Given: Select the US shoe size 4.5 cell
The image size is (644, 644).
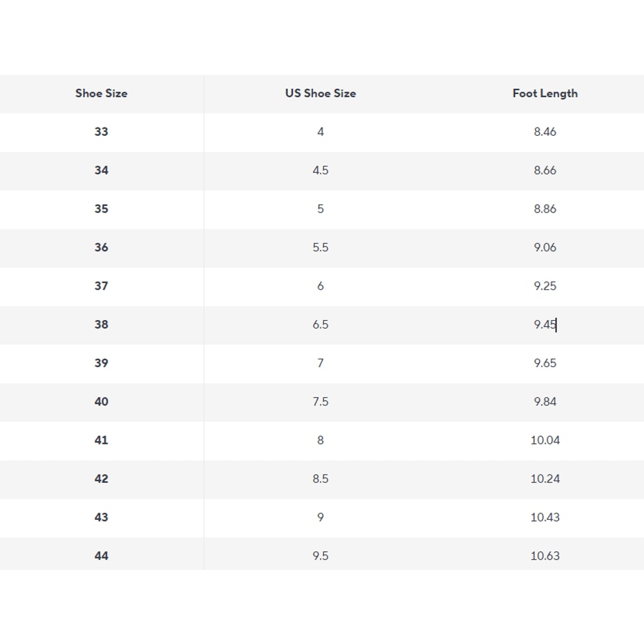Looking at the screenshot, I should point(320,171).
